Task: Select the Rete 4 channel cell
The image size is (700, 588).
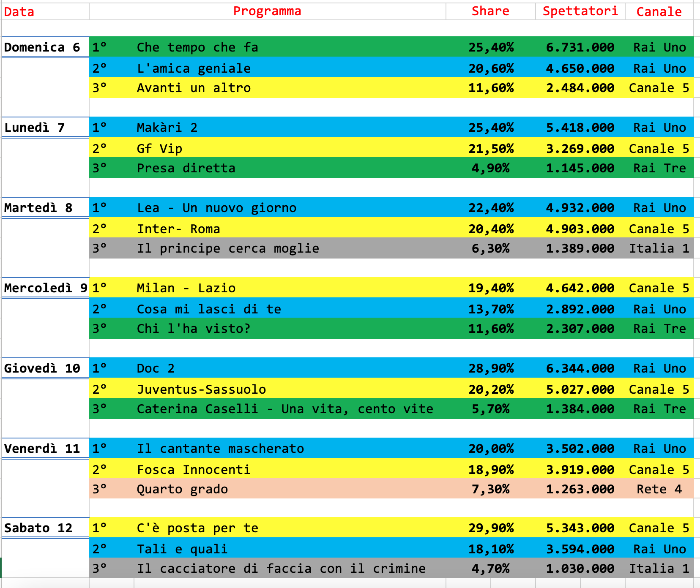Action: (x=659, y=489)
